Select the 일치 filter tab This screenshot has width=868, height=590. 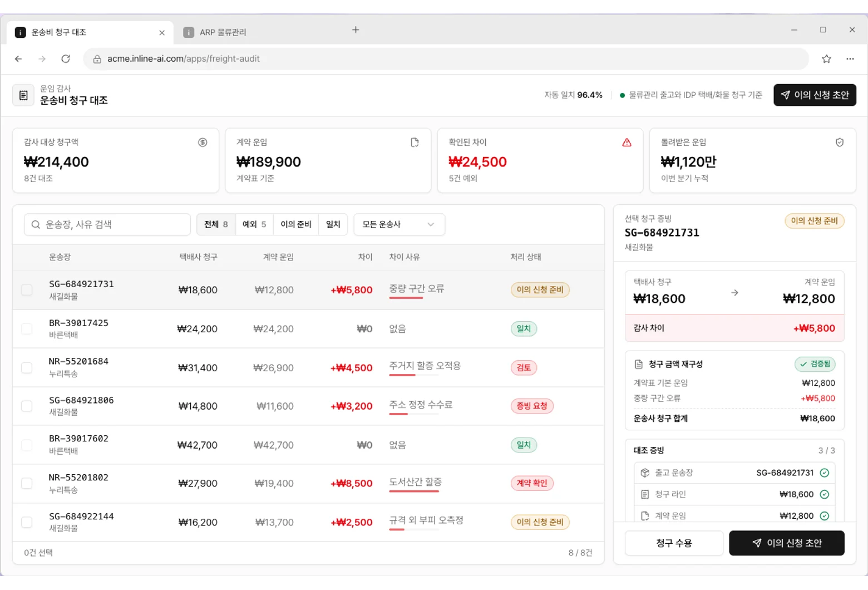click(333, 224)
